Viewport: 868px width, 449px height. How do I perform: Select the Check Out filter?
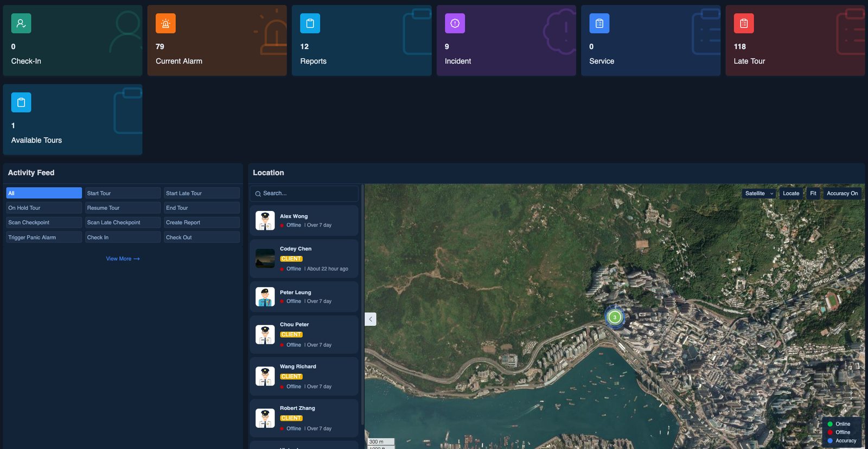(x=202, y=238)
